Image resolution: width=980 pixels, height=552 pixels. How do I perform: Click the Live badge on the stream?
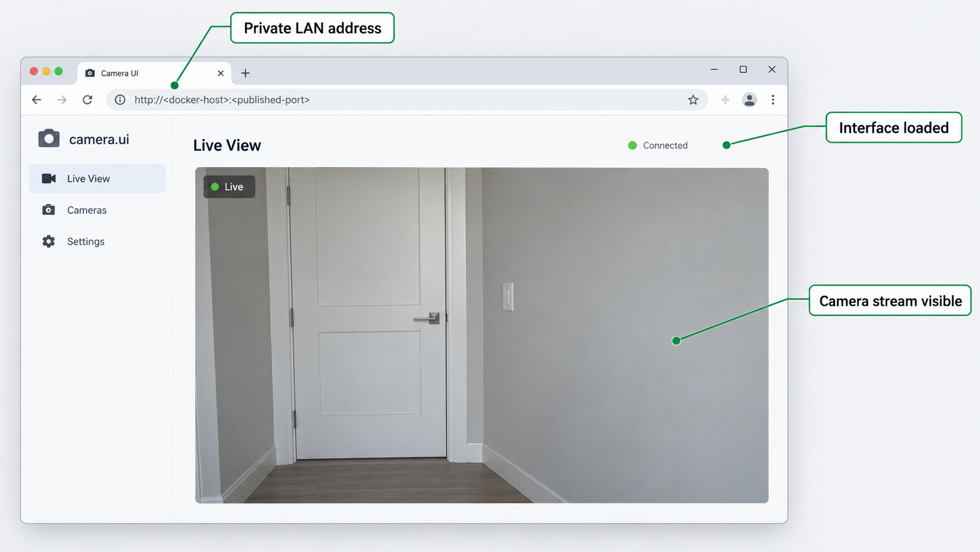229,187
